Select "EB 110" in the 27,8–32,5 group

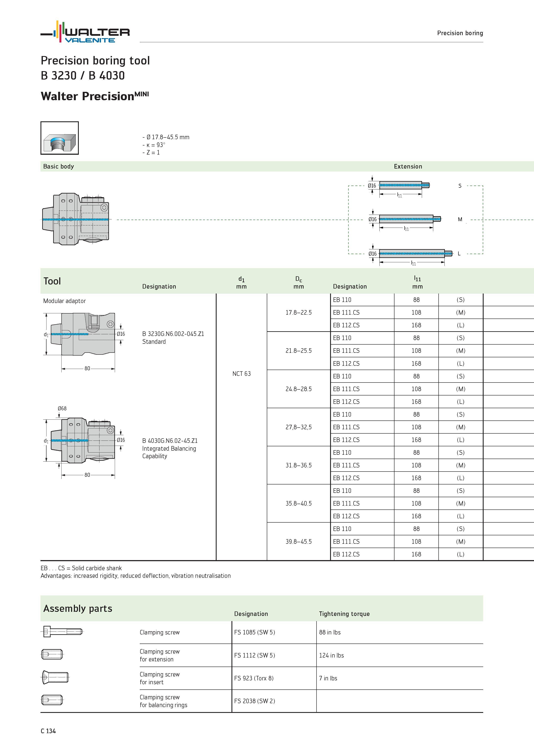(342, 414)
